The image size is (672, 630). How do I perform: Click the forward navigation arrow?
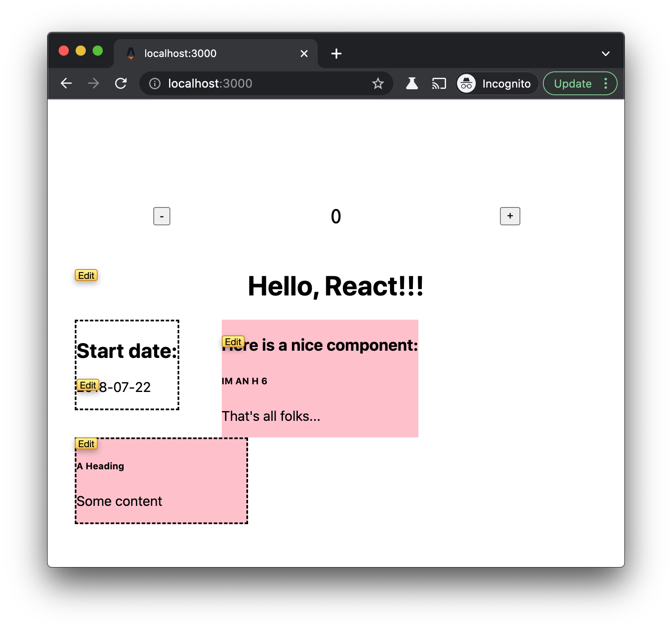click(x=93, y=83)
